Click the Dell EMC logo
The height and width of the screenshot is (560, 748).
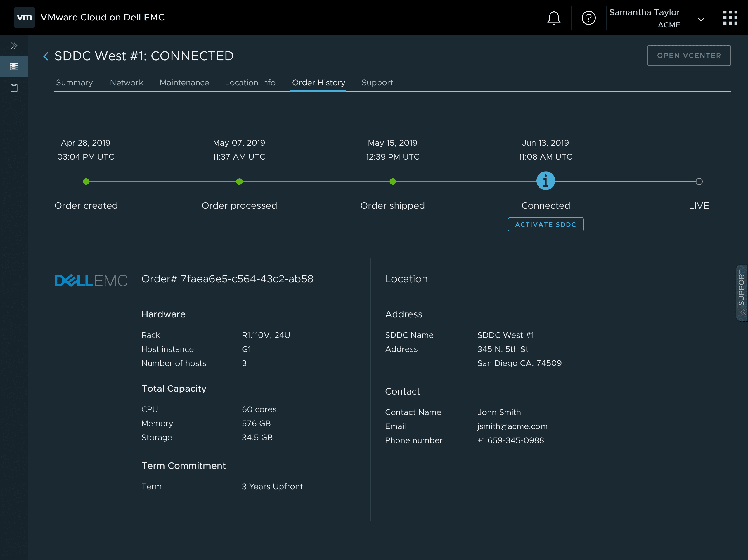(x=91, y=280)
